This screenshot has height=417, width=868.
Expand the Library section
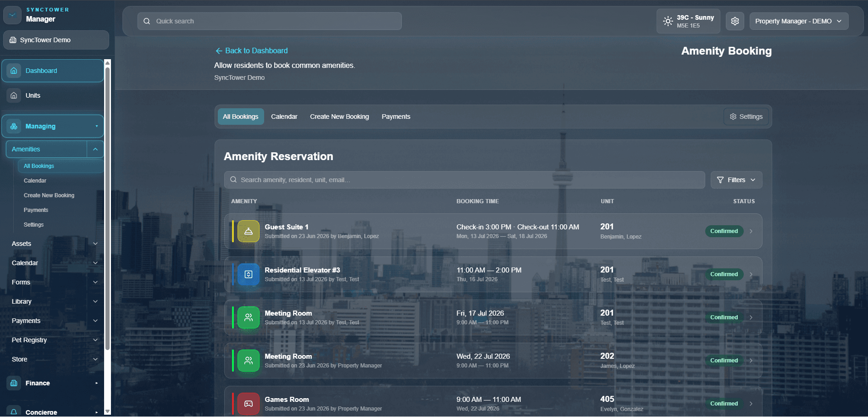click(95, 301)
